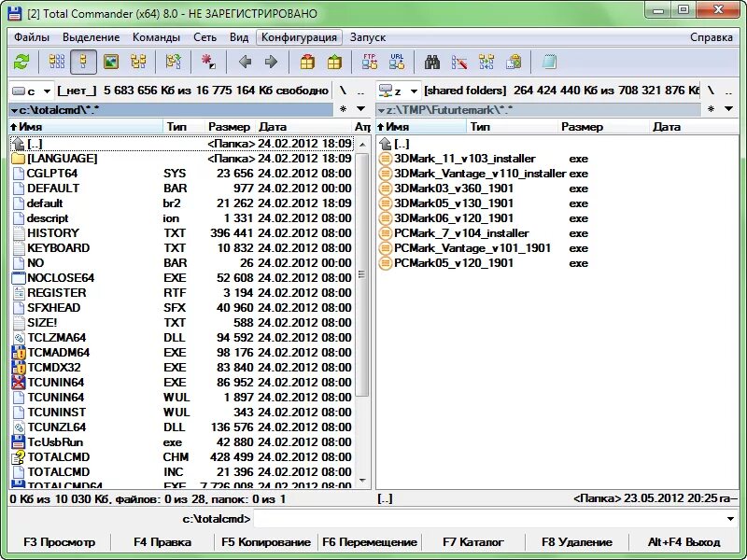Screen dimensions: 747x560
Task: Open file search binoculars icon
Action: tap(432, 62)
